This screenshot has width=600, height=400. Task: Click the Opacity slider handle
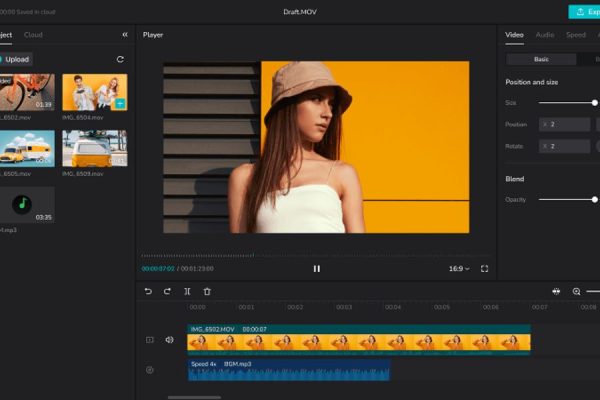tap(595, 199)
